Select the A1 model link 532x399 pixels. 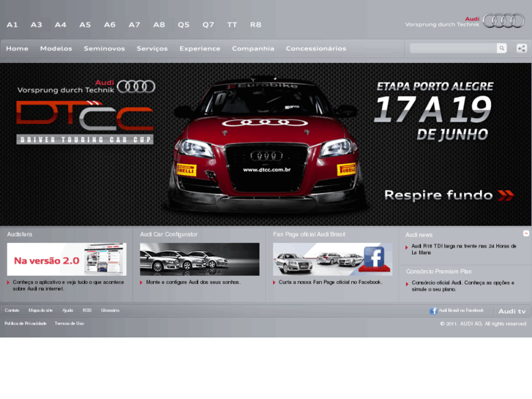(12, 25)
